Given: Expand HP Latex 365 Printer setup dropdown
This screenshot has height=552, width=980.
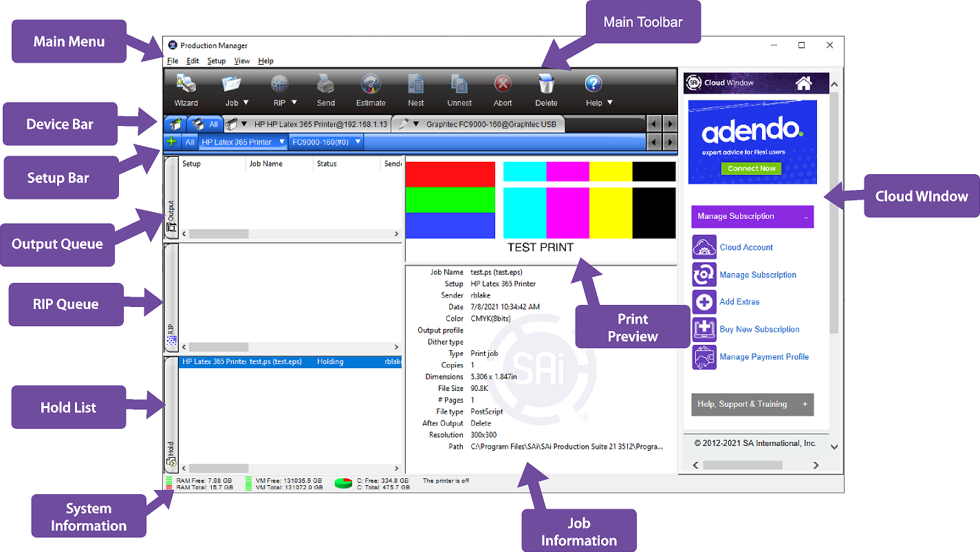Looking at the screenshot, I should (x=281, y=142).
